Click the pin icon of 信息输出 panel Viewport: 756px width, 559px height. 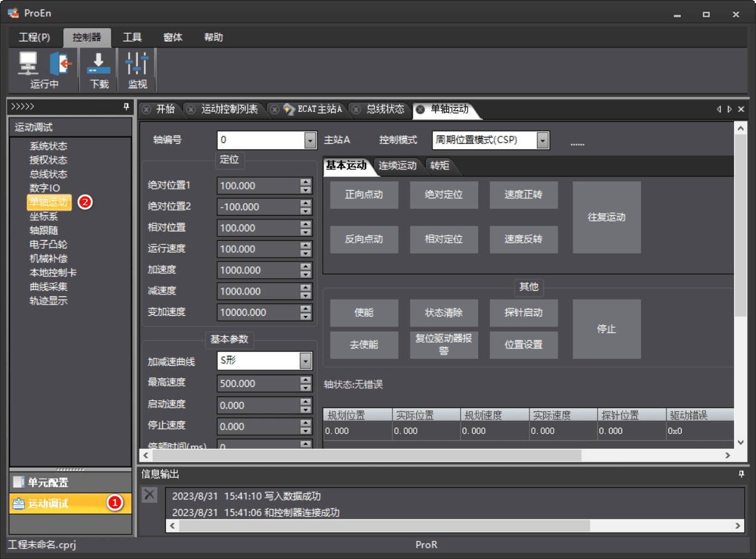pos(741,474)
